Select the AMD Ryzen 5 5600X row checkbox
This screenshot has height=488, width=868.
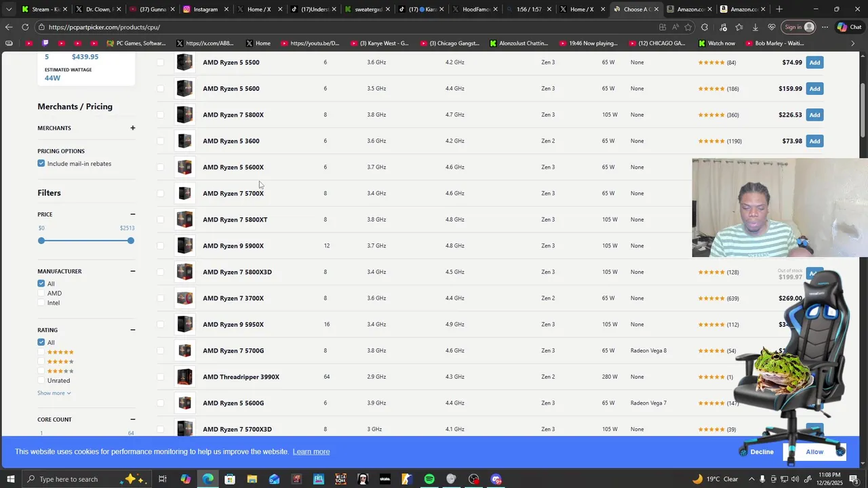pyautogui.click(x=160, y=167)
